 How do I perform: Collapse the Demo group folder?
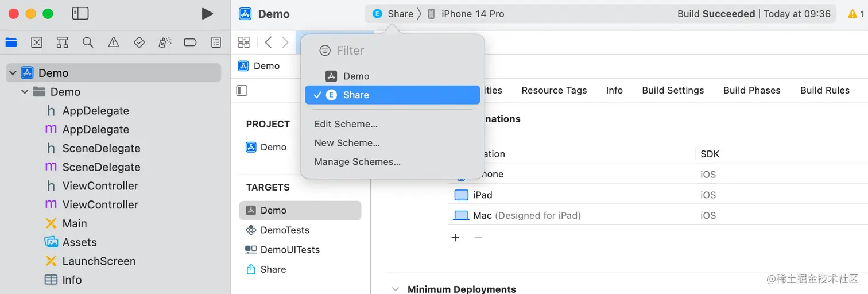pyautogui.click(x=25, y=92)
